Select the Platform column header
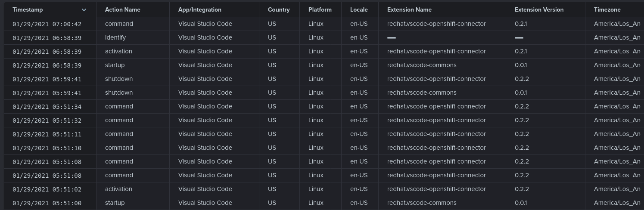Screen dimensions: 644x210 click(x=320, y=9)
